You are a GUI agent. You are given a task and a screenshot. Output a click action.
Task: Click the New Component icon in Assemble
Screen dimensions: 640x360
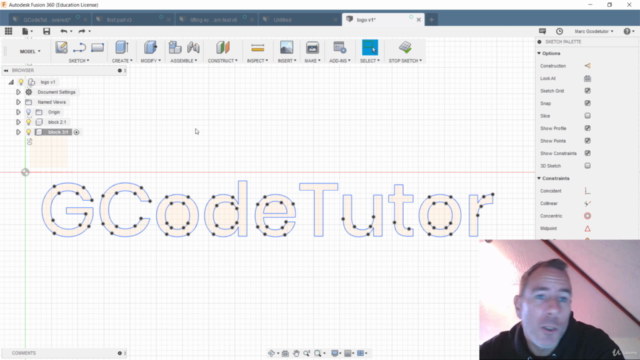(x=175, y=47)
